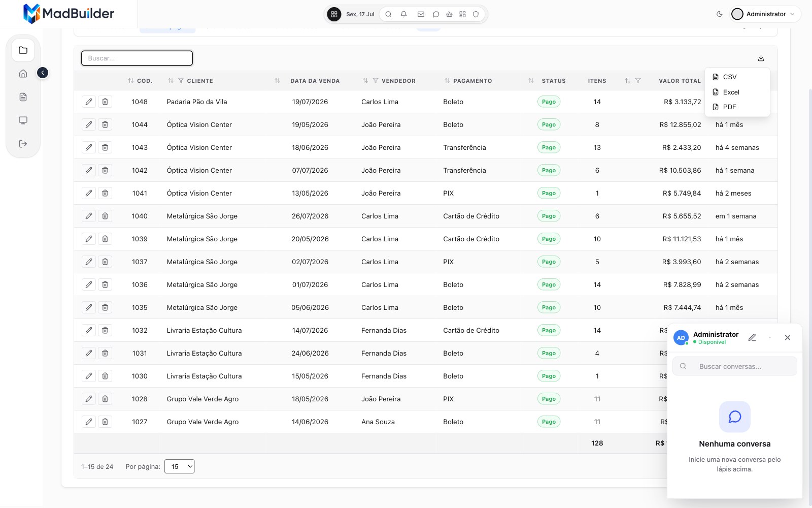The width and height of the screenshot is (812, 508).
Task: Open filter on VENDEDOR column
Action: [376, 81]
